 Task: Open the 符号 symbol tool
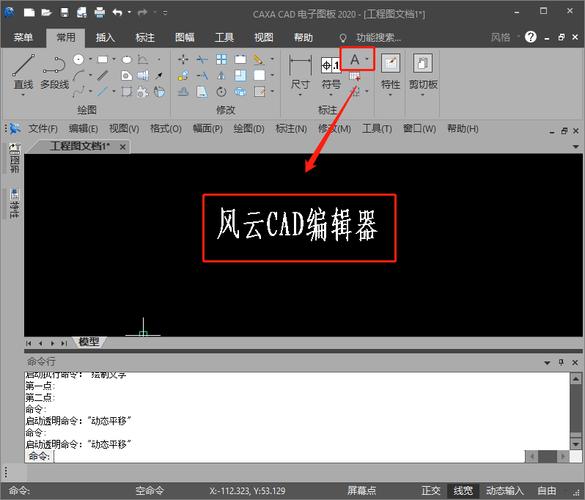pyautogui.click(x=331, y=72)
